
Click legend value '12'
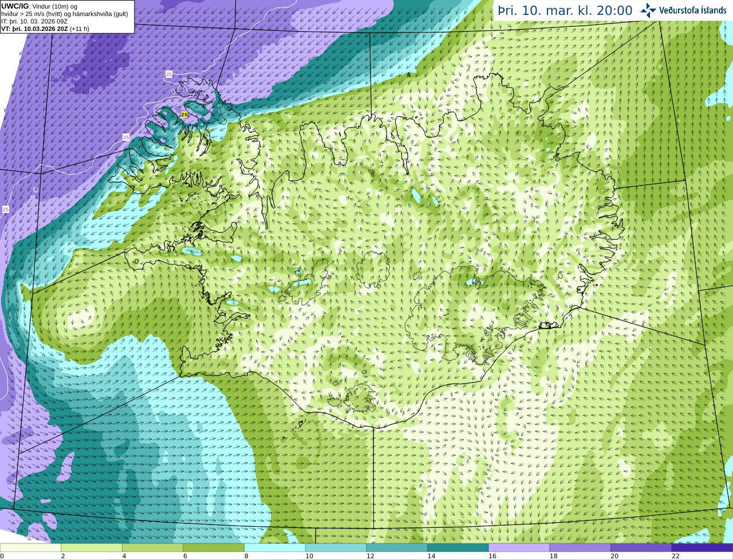370,556
